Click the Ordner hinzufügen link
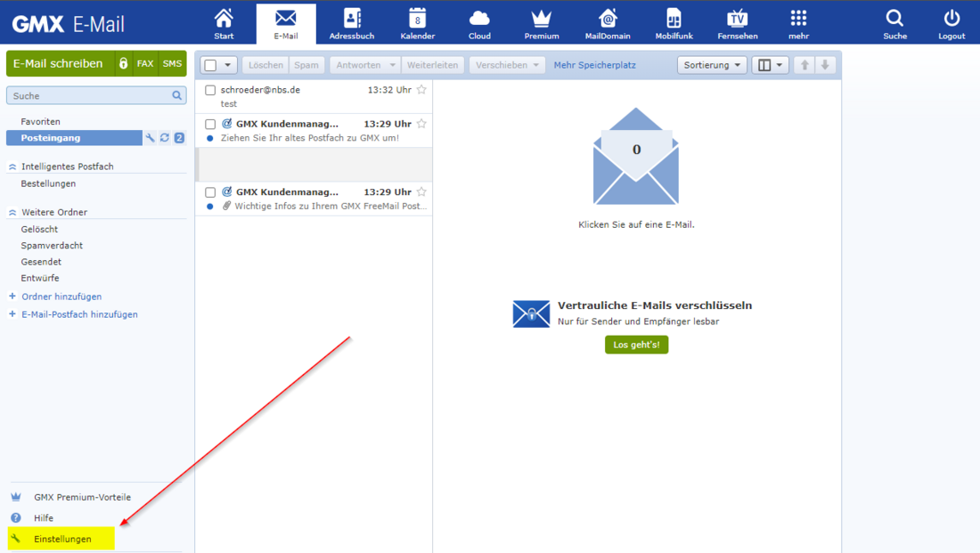Screen dimensions: 980x553 click(x=61, y=297)
